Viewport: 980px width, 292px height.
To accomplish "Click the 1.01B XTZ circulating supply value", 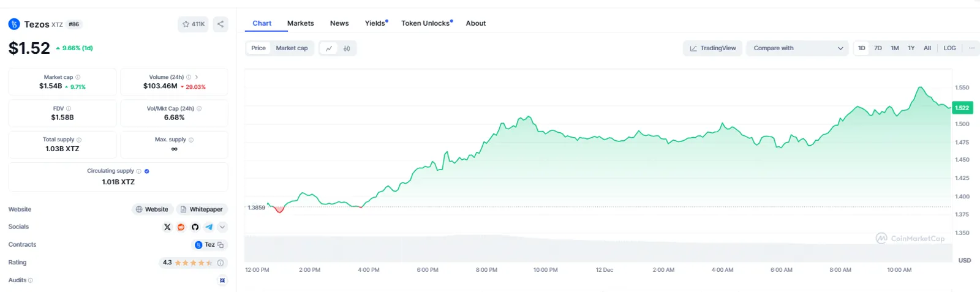I will point(118,182).
